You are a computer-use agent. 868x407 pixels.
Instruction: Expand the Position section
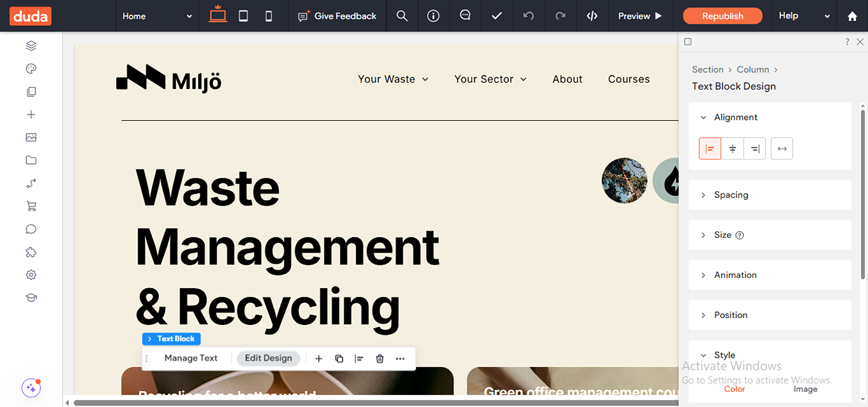pyautogui.click(x=770, y=315)
